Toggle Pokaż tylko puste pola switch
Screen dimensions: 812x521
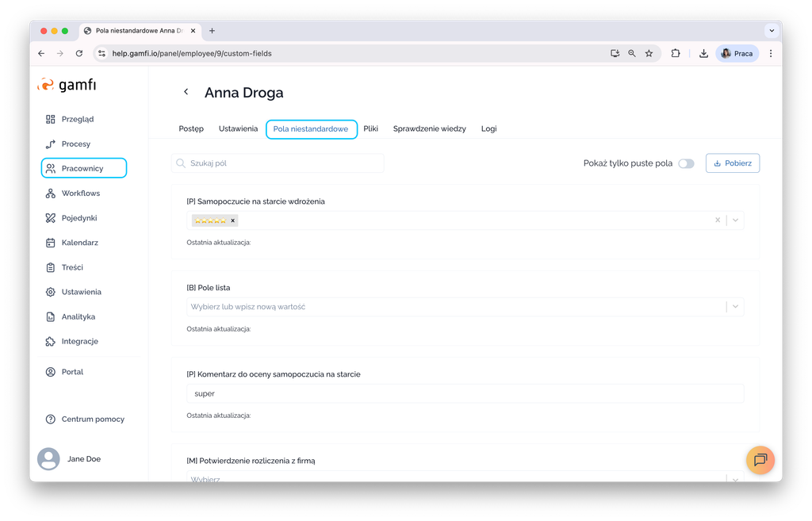pos(686,163)
